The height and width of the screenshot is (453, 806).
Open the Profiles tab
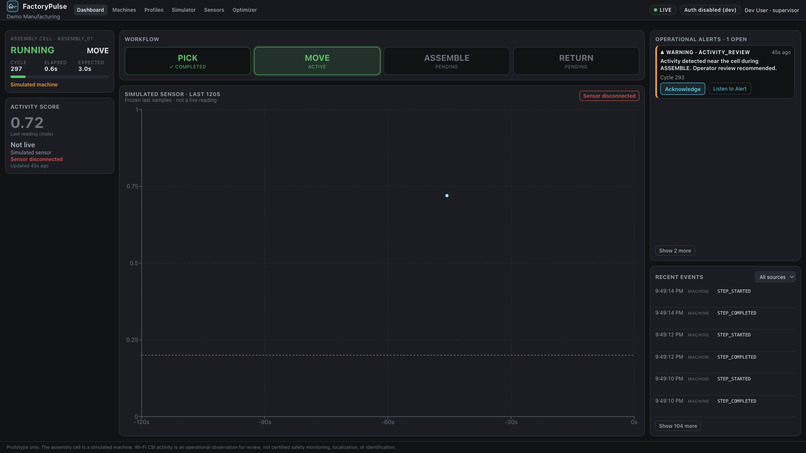pos(154,10)
